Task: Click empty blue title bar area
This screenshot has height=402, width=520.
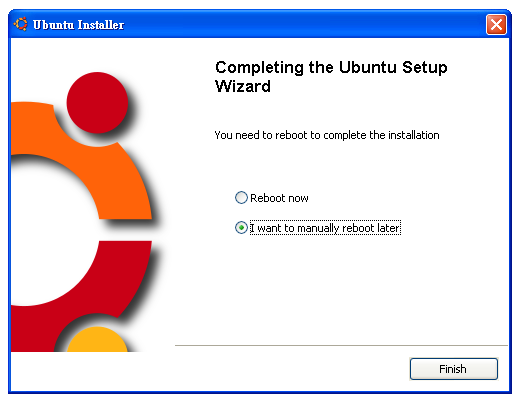Action: [x=300, y=25]
